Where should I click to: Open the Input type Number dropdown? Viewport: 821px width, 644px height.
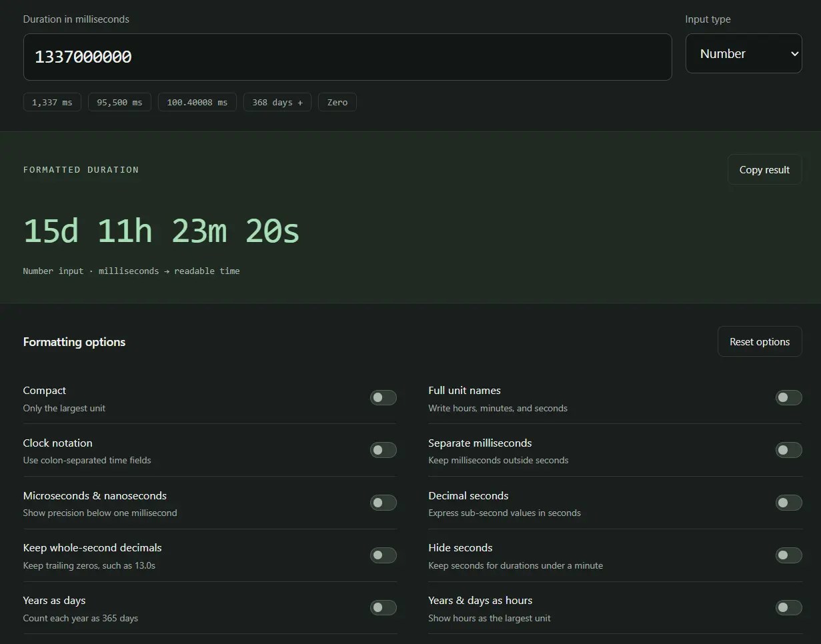(744, 53)
